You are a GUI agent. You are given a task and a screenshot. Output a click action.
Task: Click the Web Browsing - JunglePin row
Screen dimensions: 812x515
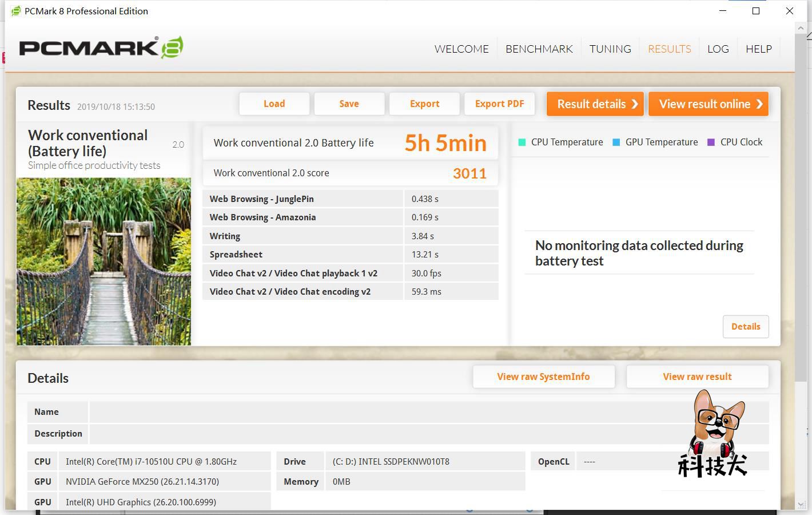click(351, 199)
